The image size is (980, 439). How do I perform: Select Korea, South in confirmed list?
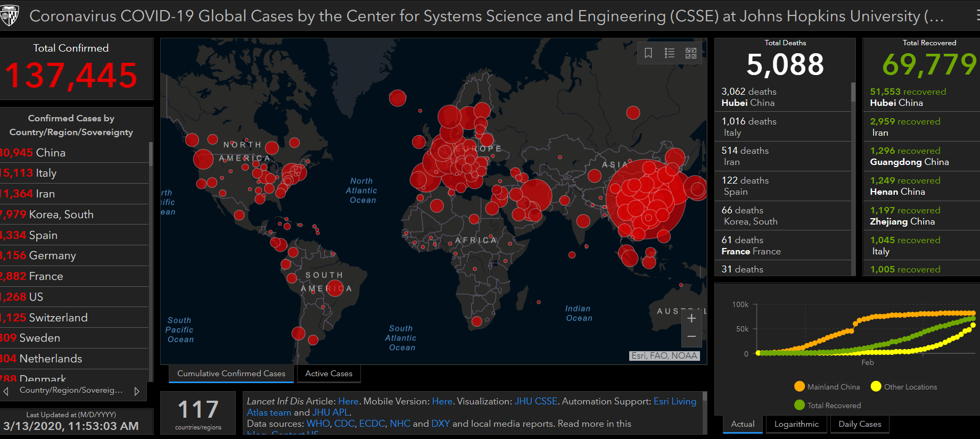point(75,214)
